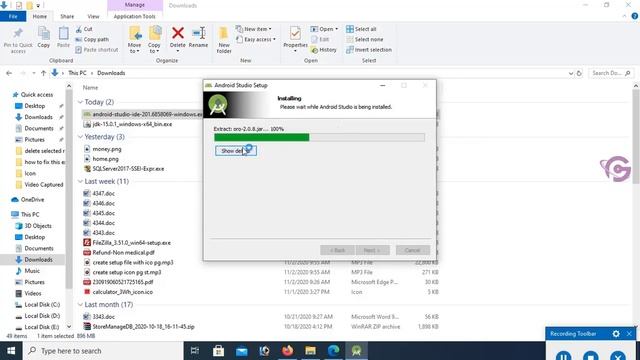Open Microsoft Store from taskbar
The image size is (640, 360).
218,351
